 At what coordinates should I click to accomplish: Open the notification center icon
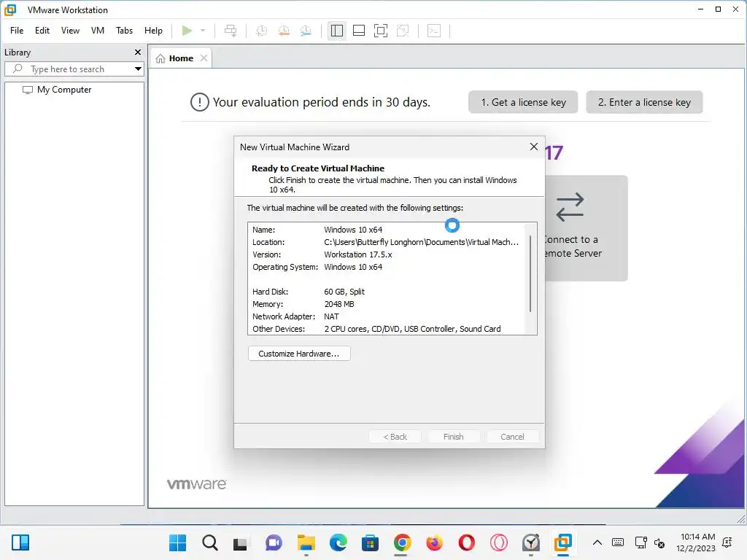click(727, 542)
